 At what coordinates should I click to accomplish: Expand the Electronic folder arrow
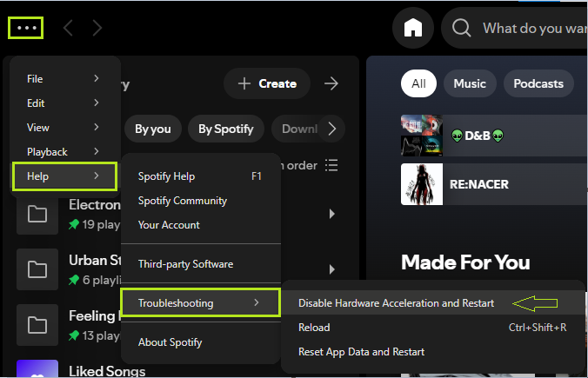332,214
